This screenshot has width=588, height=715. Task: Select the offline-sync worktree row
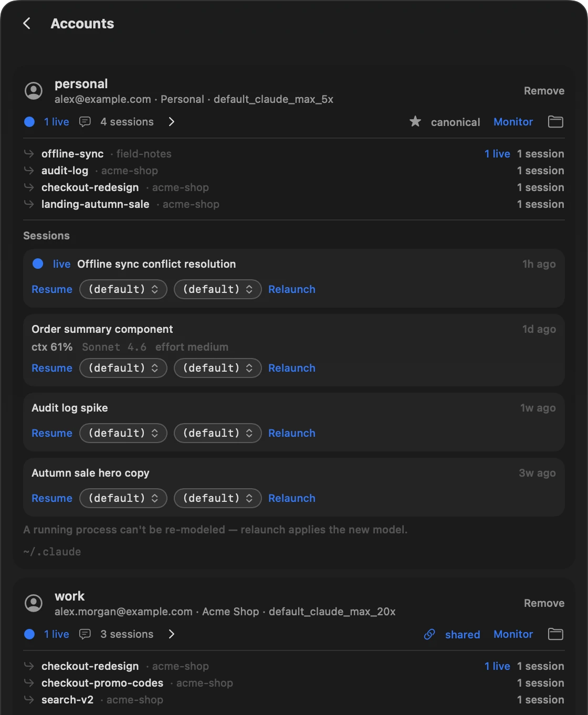(x=294, y=153)
